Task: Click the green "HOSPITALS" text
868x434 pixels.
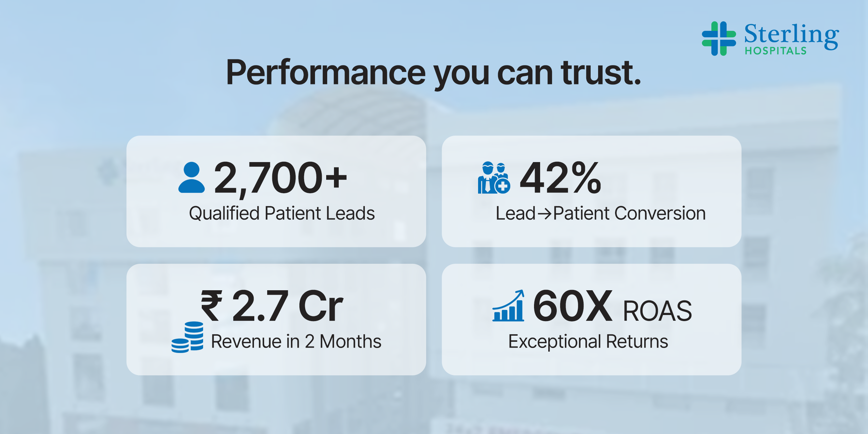Action: pyautogui.click(x=775, y=51)
